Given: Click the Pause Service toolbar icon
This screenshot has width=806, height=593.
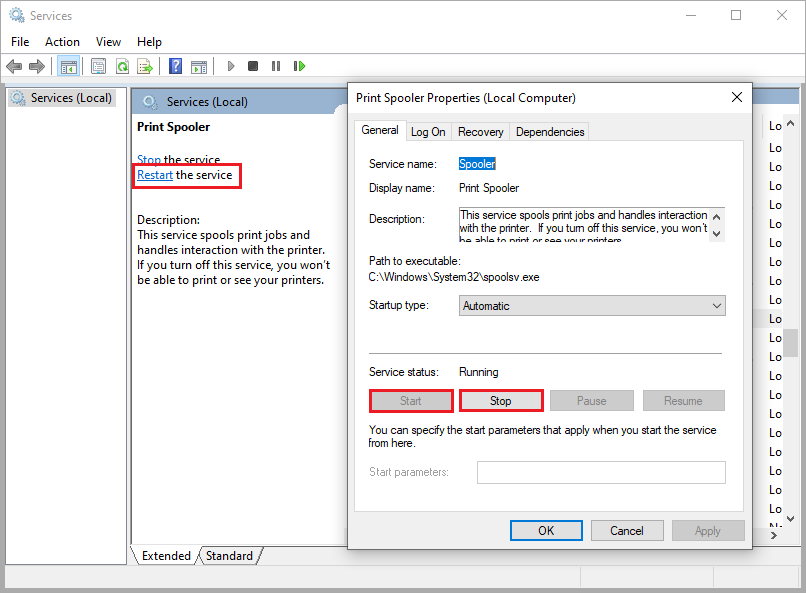Looking at the screenshot, I should [x=276, y=67].
